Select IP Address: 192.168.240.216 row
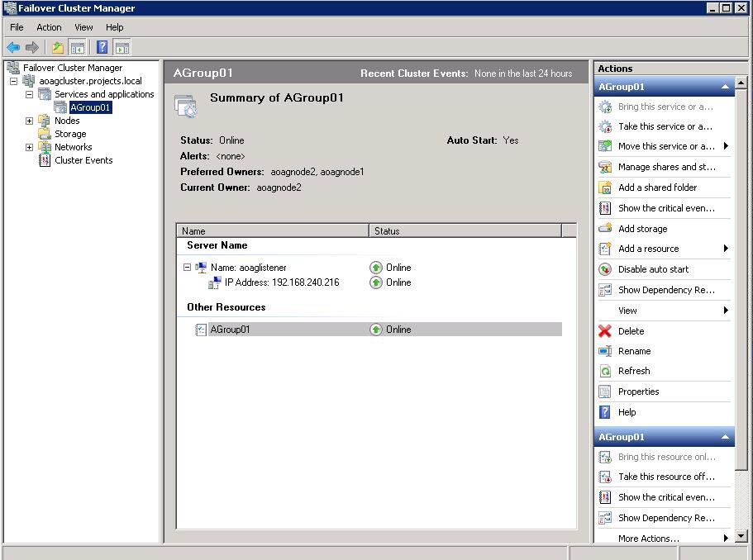The width and height of the screenshot is (753, 560). (281, 282)
